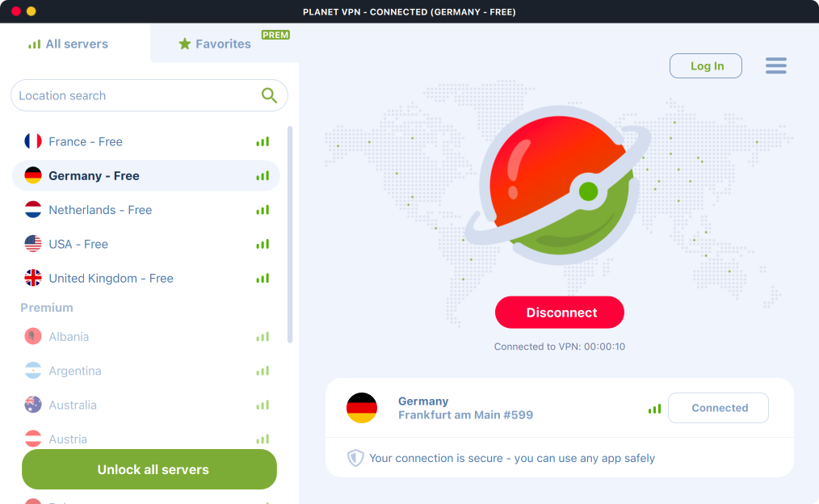Focus the Location search field
Image resolution: width=819 pixels, height=504 pixels.
click(x=137, y=95)
